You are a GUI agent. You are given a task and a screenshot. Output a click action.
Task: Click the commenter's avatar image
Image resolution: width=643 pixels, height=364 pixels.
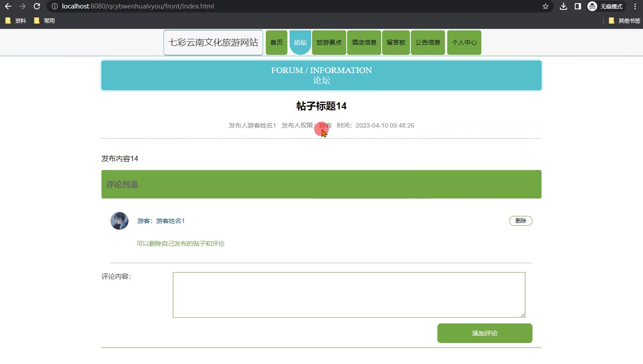[119, 221]
